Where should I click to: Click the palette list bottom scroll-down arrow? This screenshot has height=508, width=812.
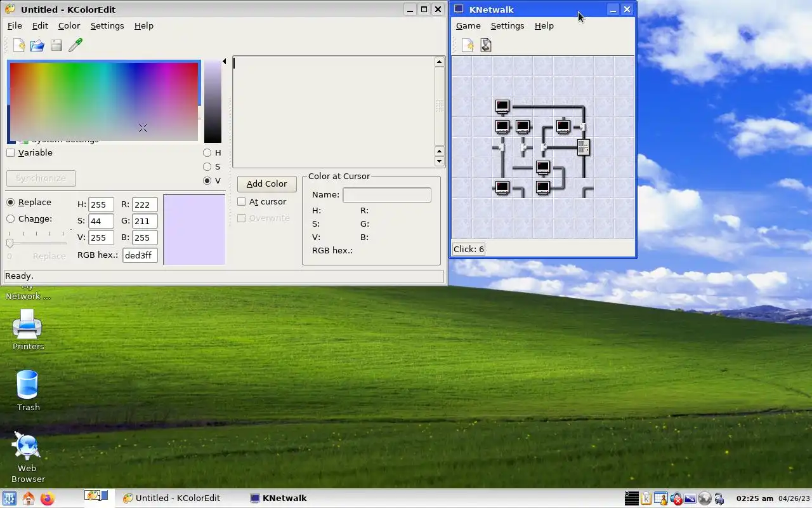(x=439, y=161)
